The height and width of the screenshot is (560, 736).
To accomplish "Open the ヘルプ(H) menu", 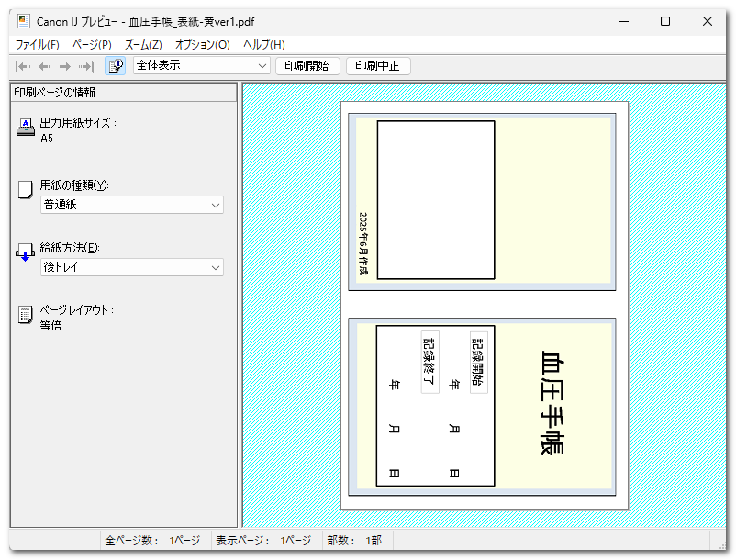I will (x=263, y=45).
